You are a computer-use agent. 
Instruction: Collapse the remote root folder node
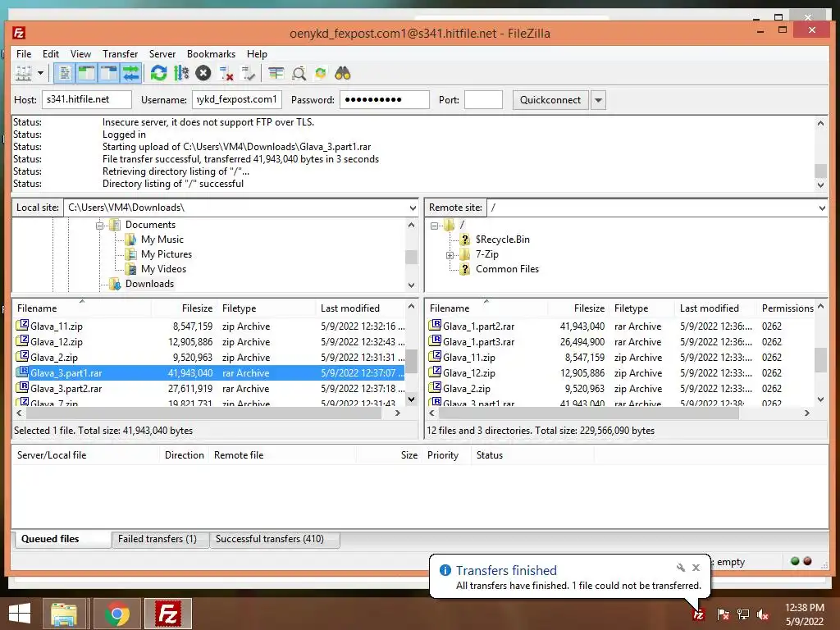(x=435, y=226)
